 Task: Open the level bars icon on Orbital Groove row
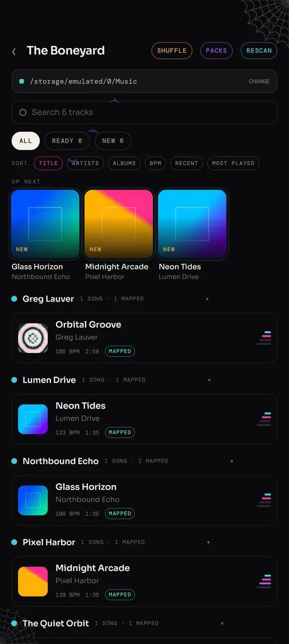coord(264,338)
